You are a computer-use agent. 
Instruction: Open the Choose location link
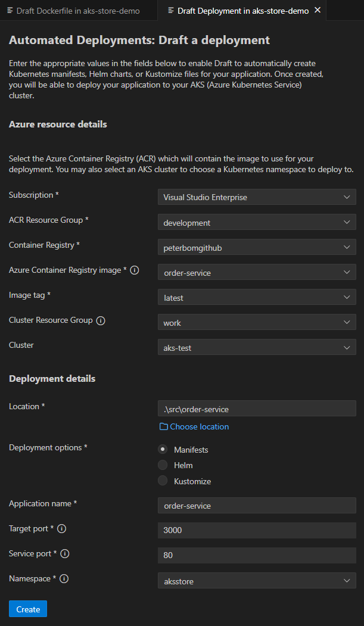pos(199,427)
